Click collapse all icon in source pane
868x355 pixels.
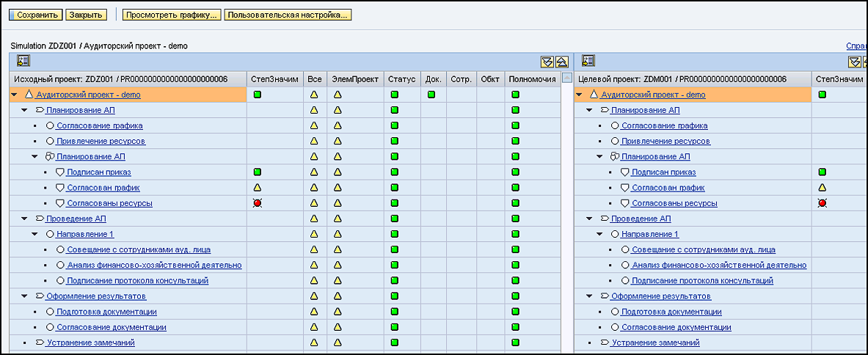561,62
